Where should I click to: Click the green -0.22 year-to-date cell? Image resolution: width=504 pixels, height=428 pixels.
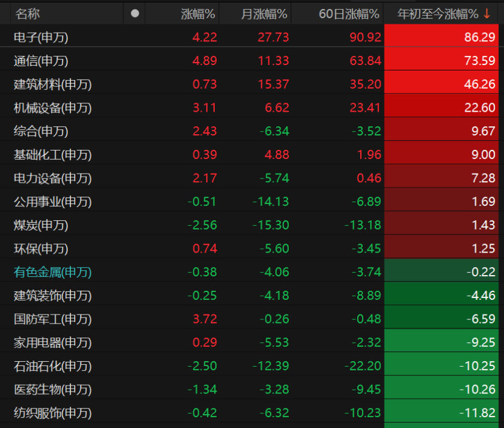point(442,272)
